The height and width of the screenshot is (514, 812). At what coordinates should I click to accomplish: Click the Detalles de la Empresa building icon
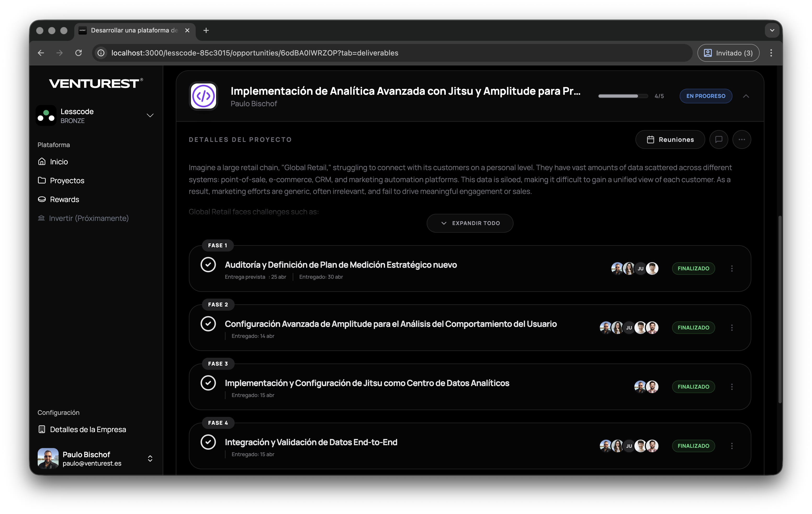coord(42,429)
